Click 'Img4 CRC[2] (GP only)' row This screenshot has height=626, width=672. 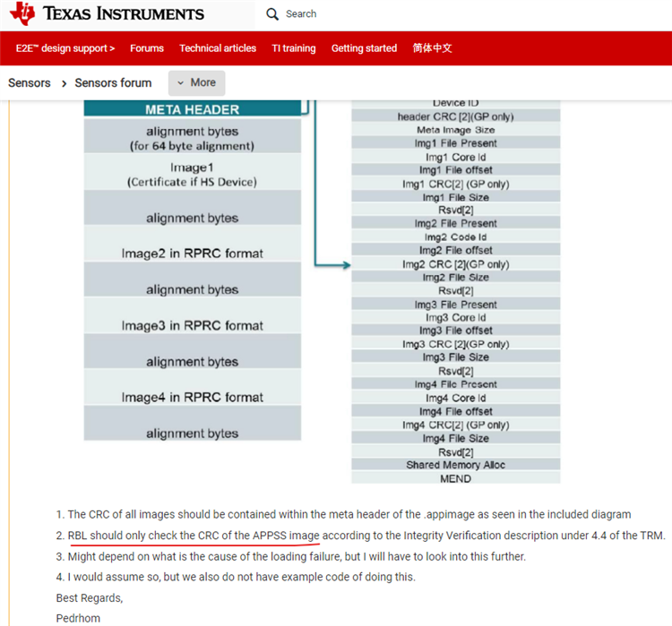pyautogui.click(x=455, y=424)
